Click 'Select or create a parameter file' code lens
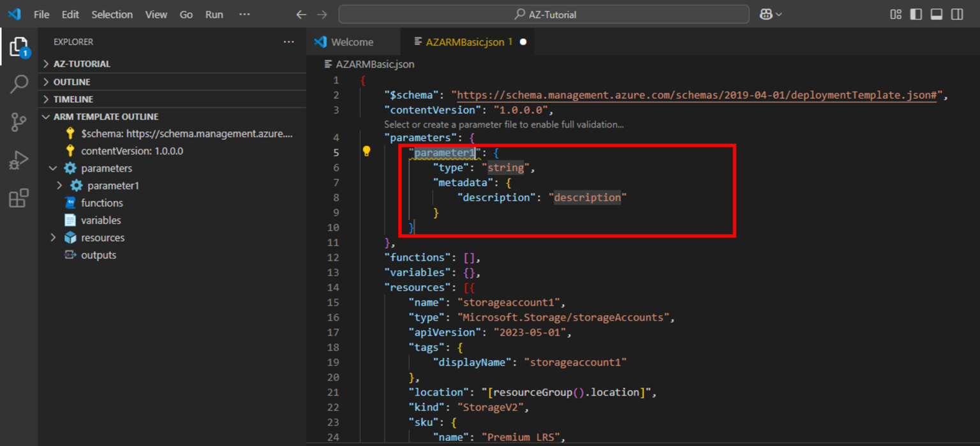980x446 pixels. (x=504, y=124)
